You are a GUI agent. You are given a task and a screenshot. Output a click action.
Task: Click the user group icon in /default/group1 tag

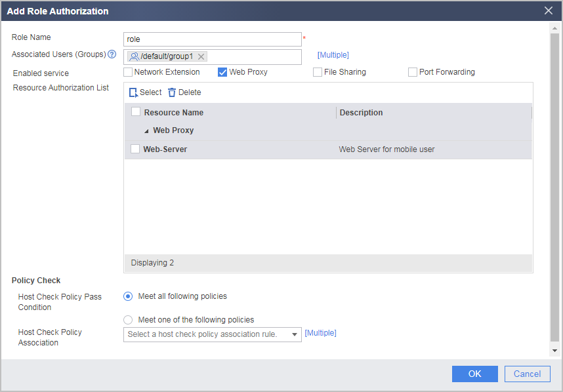135,56
